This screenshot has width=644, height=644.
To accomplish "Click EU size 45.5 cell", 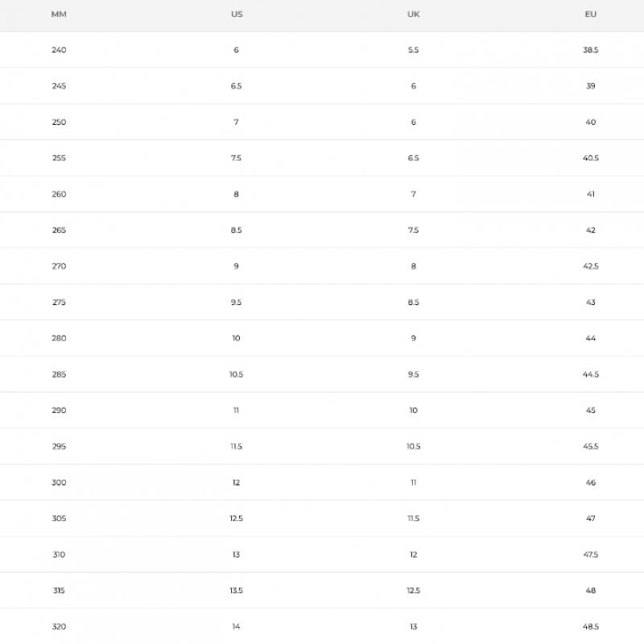I will 590,447.
